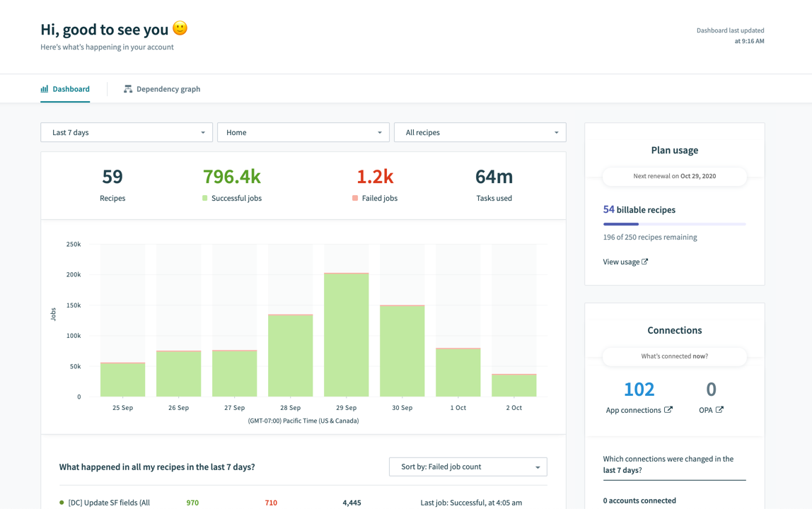
Task: Open the All recipes dropdown
Action: point(480,132)
